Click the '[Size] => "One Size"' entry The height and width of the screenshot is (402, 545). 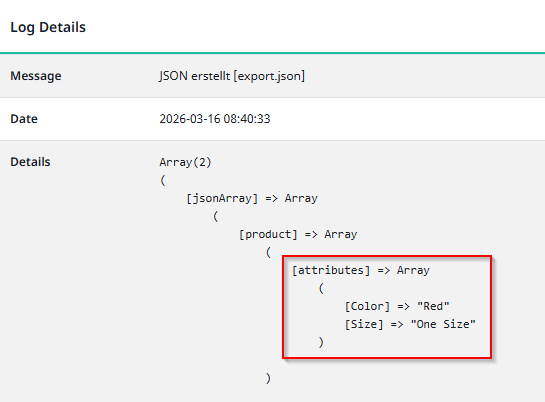pos(410,325)
